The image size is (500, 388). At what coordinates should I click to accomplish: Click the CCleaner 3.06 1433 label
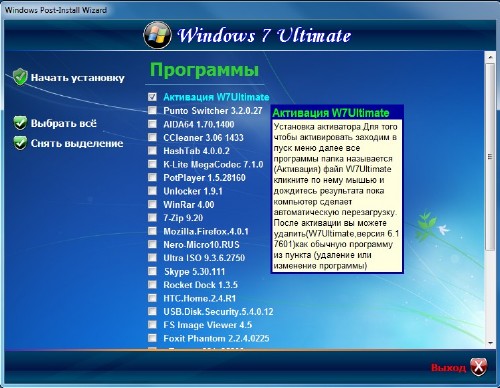point(203,138)
